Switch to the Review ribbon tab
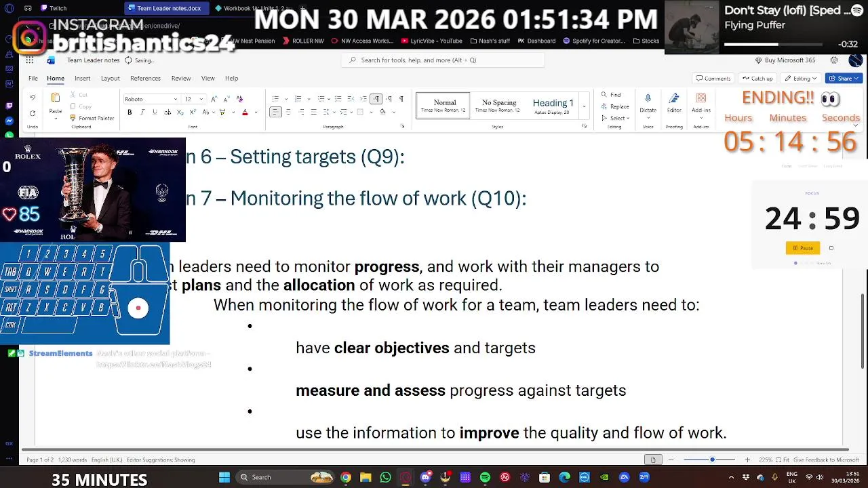Image resolution: width=868 pixels, height=488 pixels. tap(181, 78)
